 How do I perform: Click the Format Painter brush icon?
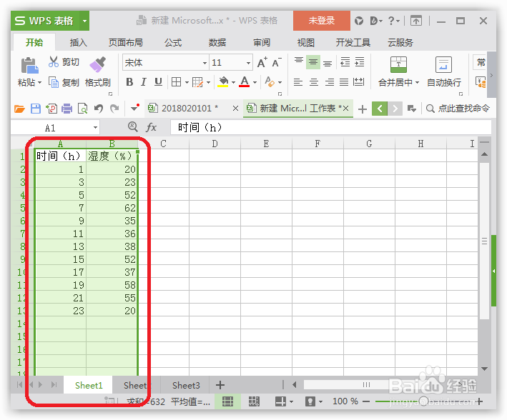coord(97,64)
